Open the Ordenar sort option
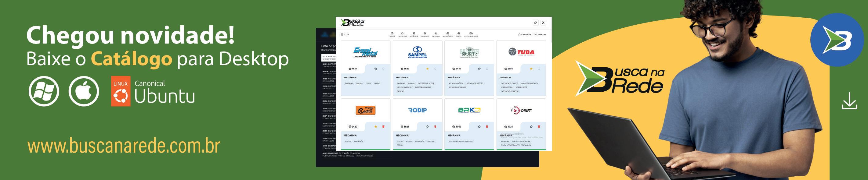The height and width of the screenshot is (180, 868). pos(540,34)
